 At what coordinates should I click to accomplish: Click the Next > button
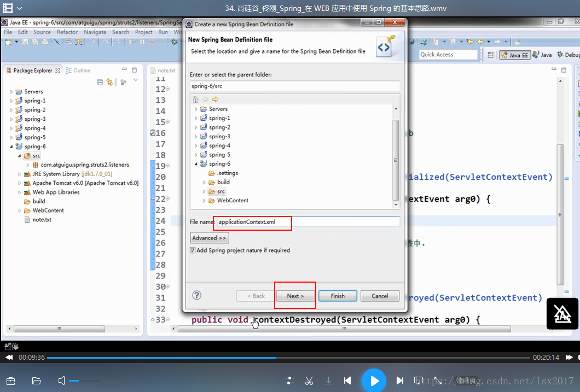[x=295, y=296]
